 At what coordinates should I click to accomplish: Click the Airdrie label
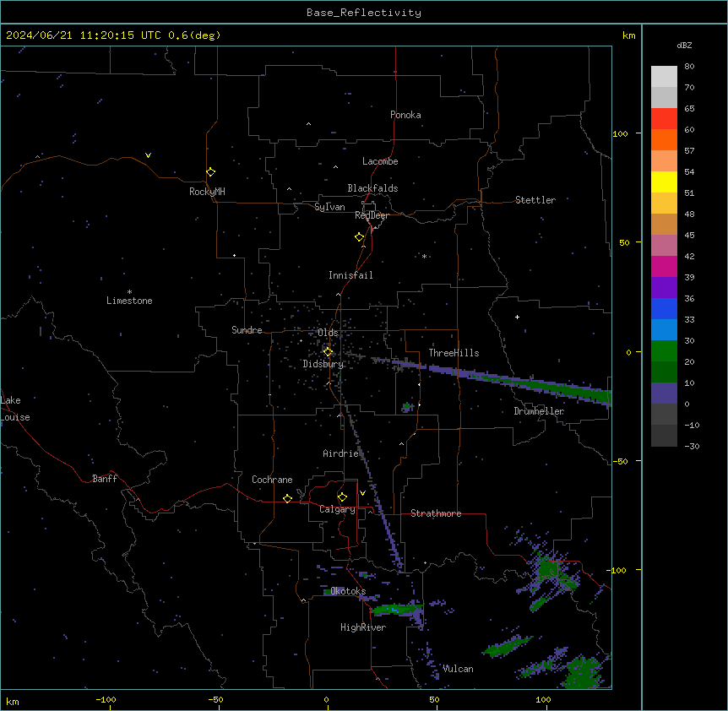340,453
